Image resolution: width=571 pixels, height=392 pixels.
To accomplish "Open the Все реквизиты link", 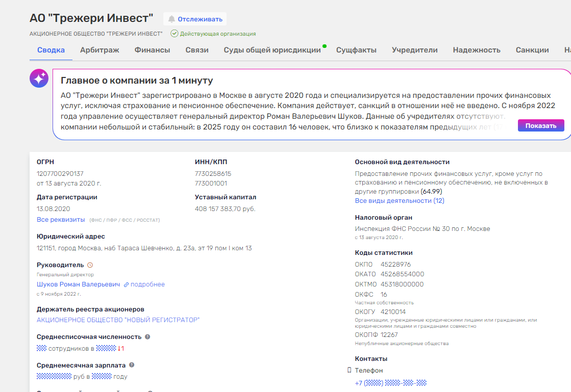I will (x=61, y=220).
